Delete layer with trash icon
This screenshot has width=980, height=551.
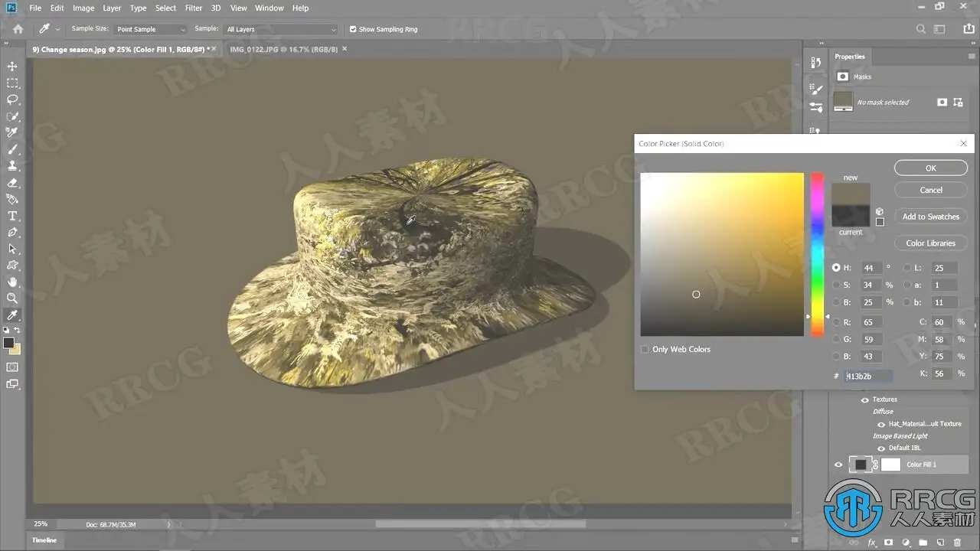click(958, 543)
